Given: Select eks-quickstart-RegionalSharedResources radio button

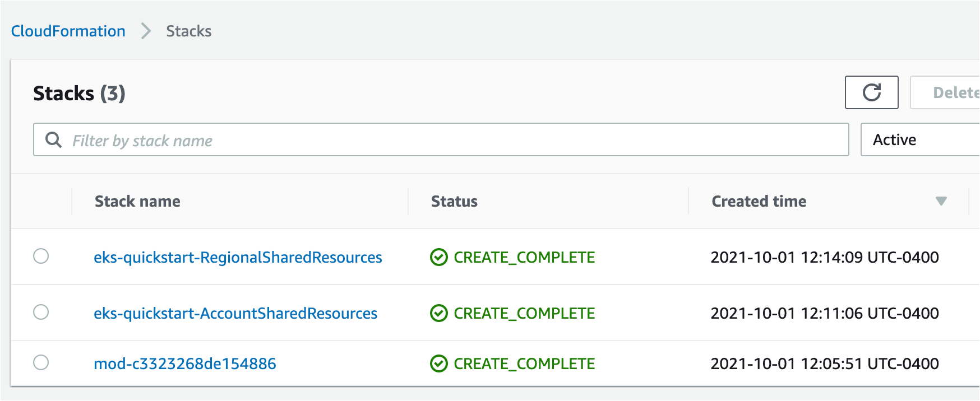Looking at the screenshot, I should coord(41,256).
